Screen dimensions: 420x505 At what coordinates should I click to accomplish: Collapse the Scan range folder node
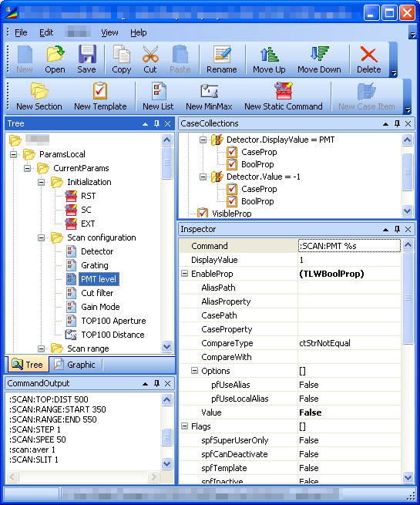(41, 348)
